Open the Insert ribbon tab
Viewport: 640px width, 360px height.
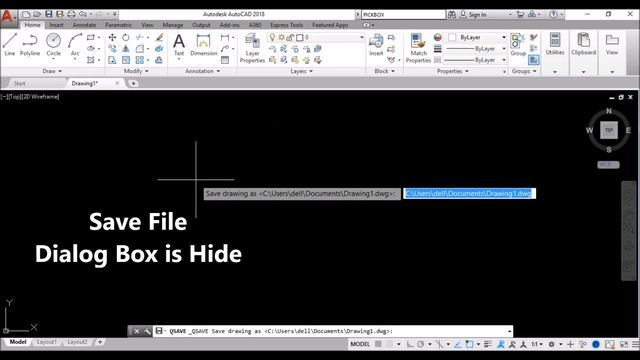56,25
